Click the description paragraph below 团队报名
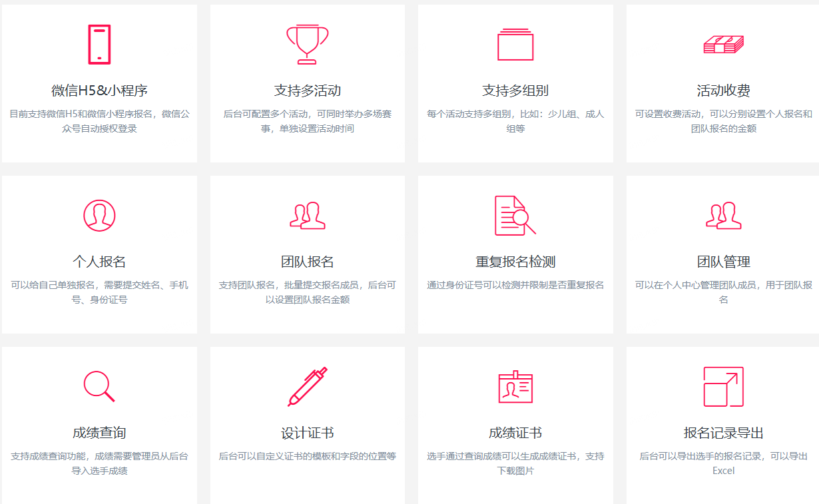 click(307, 292)
